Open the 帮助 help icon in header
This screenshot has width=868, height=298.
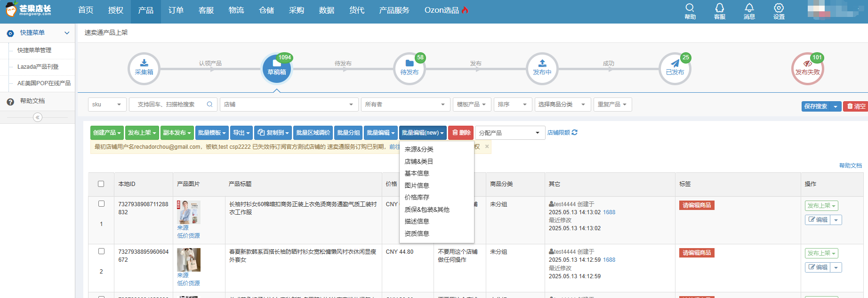coord(690,11)
